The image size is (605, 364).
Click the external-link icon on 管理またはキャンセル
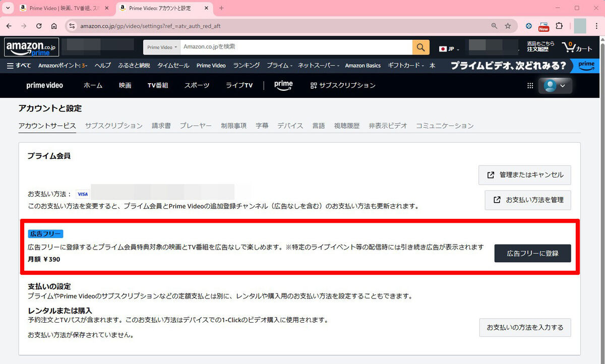(x=491, y=175)
